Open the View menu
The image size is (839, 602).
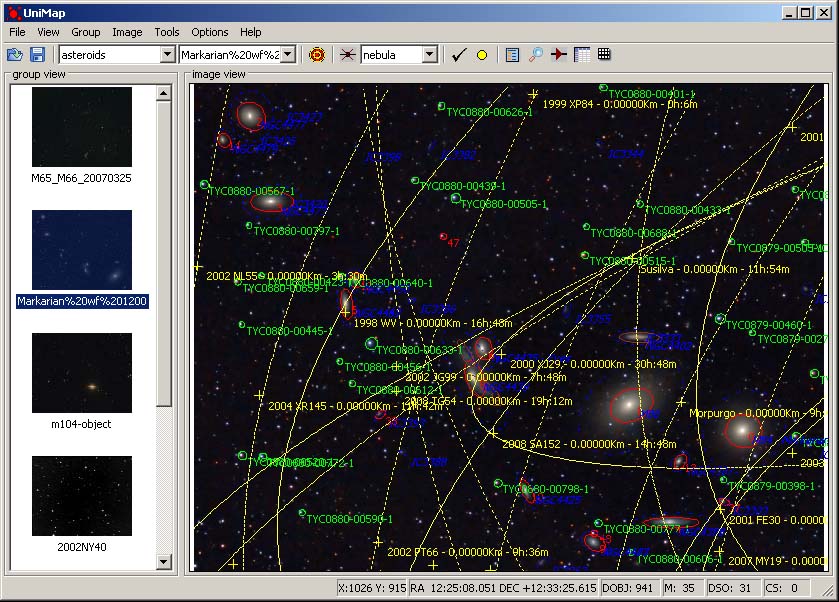click(48, 32)
